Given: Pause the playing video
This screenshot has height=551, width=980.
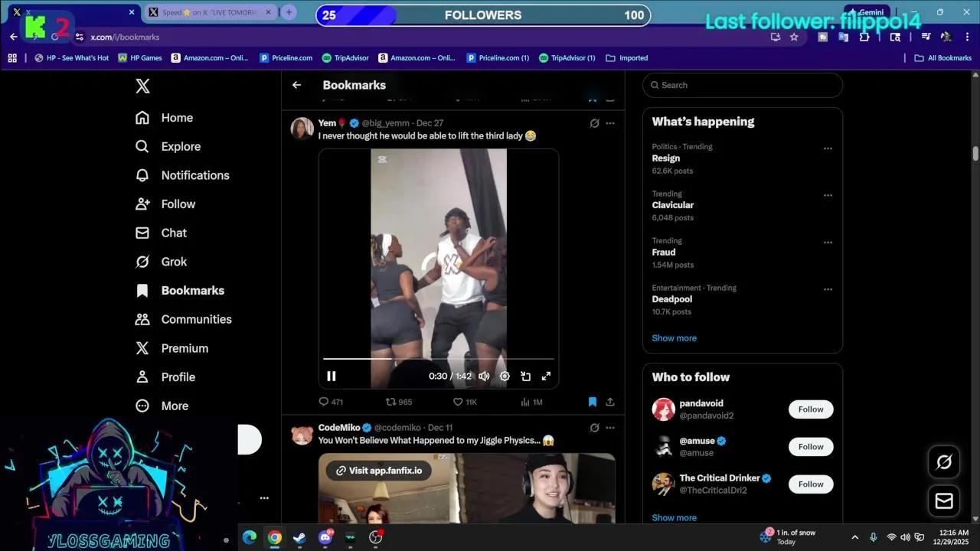Looking at the screenshot, I should [332, 376].
